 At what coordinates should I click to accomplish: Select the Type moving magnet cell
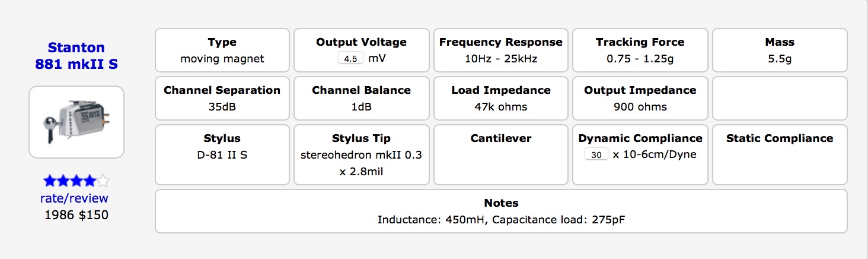(x=222, y=50)
